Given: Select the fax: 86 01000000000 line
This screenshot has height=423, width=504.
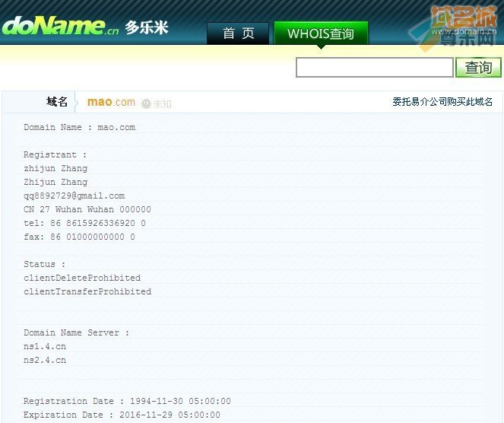Looking at the screenshot, I should (79, 237).
